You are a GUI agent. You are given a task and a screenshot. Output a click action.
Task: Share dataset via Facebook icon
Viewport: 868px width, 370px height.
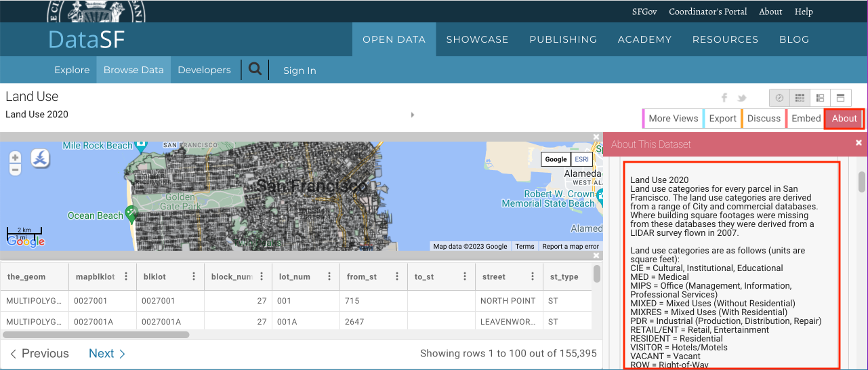(x=724, y=98)
